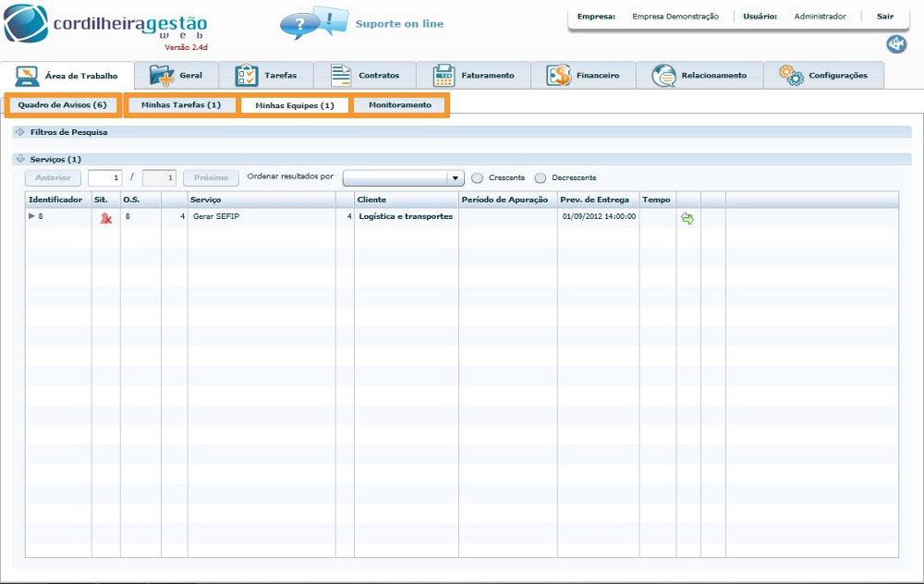The height and width of the screenshot is (584, 924).
Task: Open the Faturamento main tab
Action: (473, 76)
